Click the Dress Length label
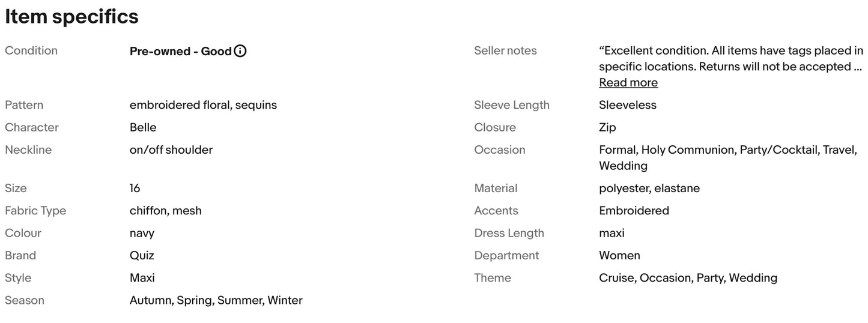Image resolution: width=868 pixels, height=323 pixels. tap(509, 234)
